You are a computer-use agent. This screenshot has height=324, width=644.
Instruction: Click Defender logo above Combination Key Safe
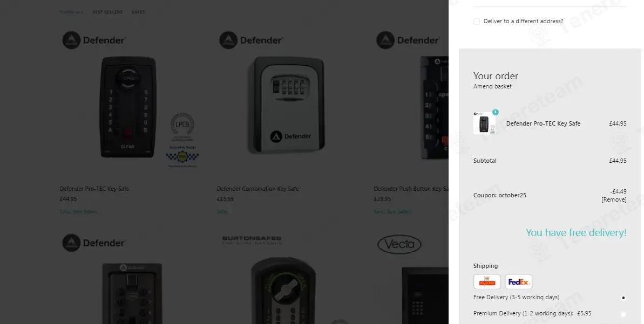pos(251,40)
